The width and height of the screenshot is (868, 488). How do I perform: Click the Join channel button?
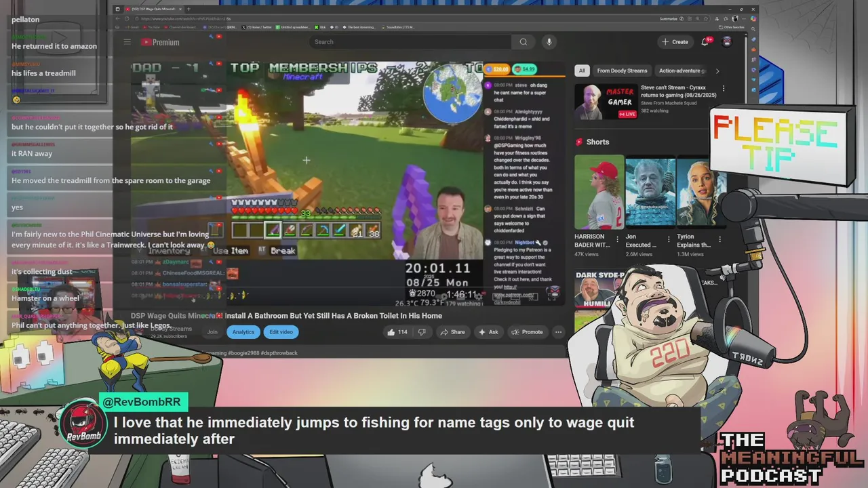(212, 332)
